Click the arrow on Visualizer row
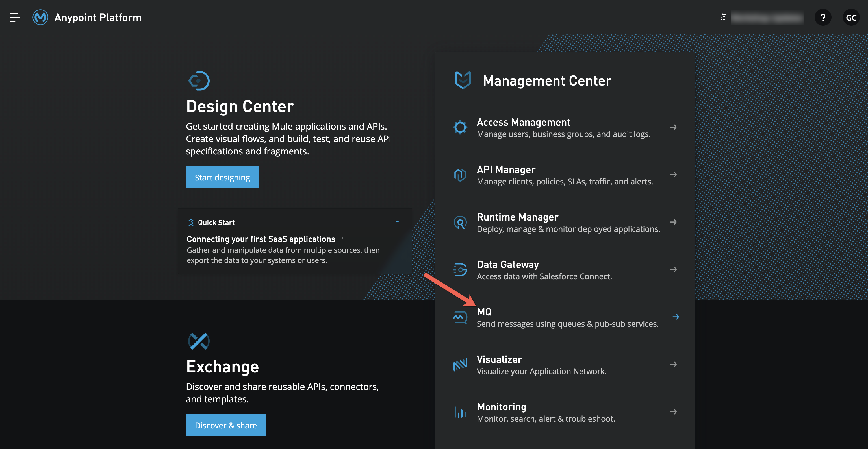Viewport: 868px width, 449px height. [673, 364]
